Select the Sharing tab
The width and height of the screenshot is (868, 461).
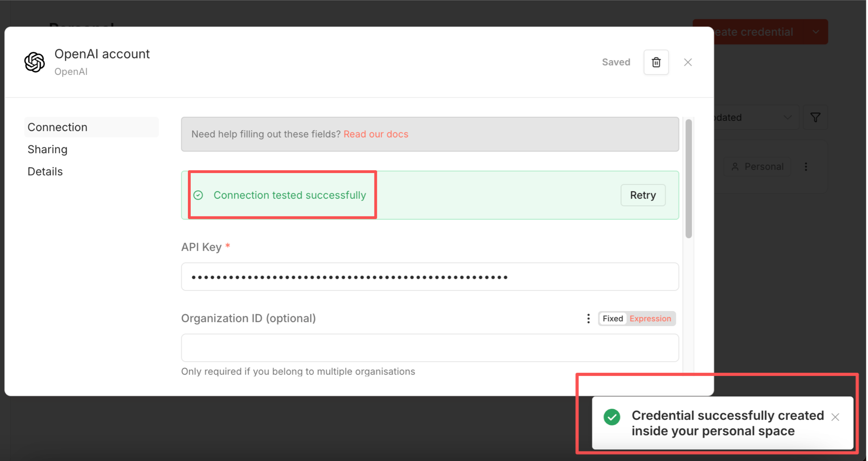(x=48, y=150)
